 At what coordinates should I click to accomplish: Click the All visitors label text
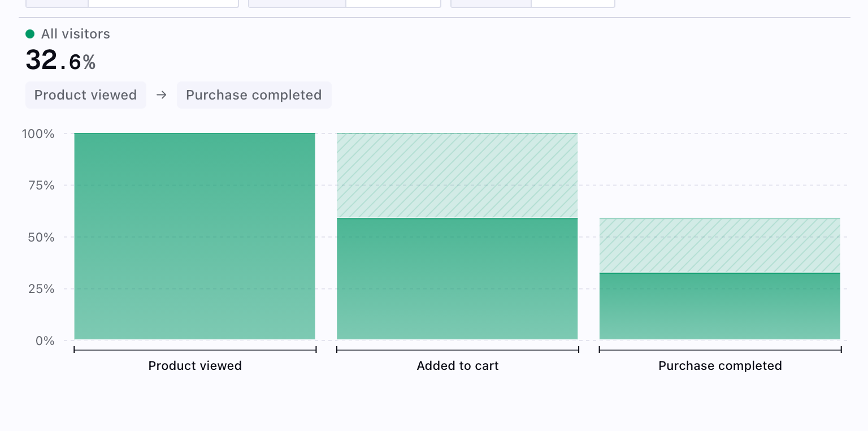point(75,34)
